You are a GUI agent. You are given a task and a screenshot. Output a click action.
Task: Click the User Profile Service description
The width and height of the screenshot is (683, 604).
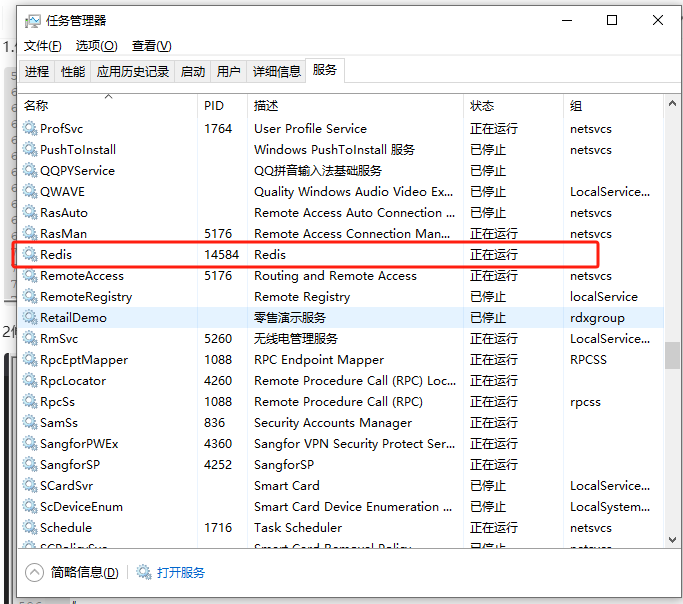(x=311, y=128)
